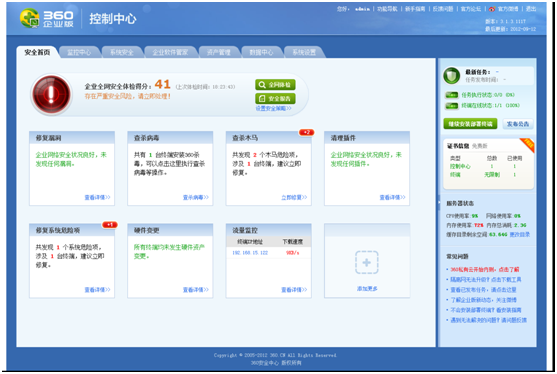Click the 下载速度 column header
Screen dimensions: 557x374
(x=293, y=242)
